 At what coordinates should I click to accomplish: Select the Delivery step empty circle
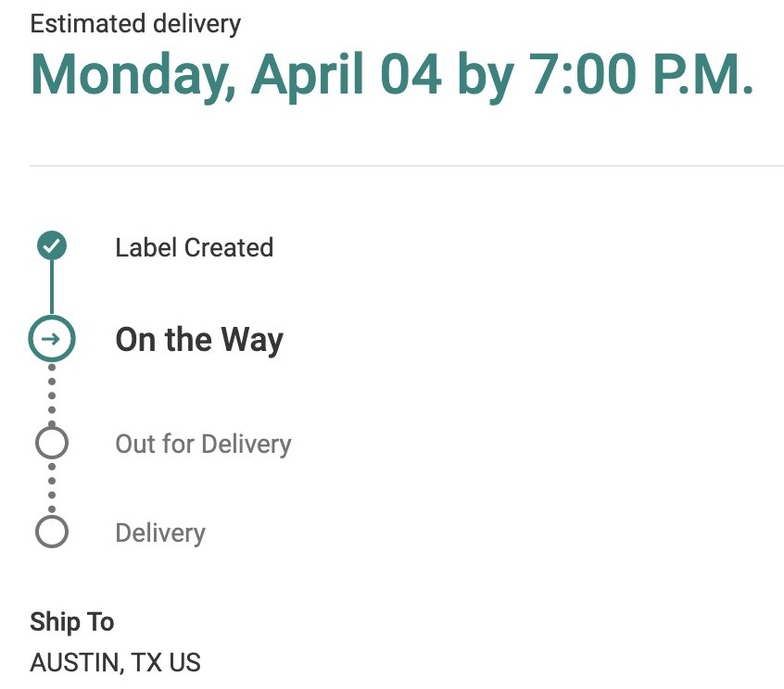[52, 532]
